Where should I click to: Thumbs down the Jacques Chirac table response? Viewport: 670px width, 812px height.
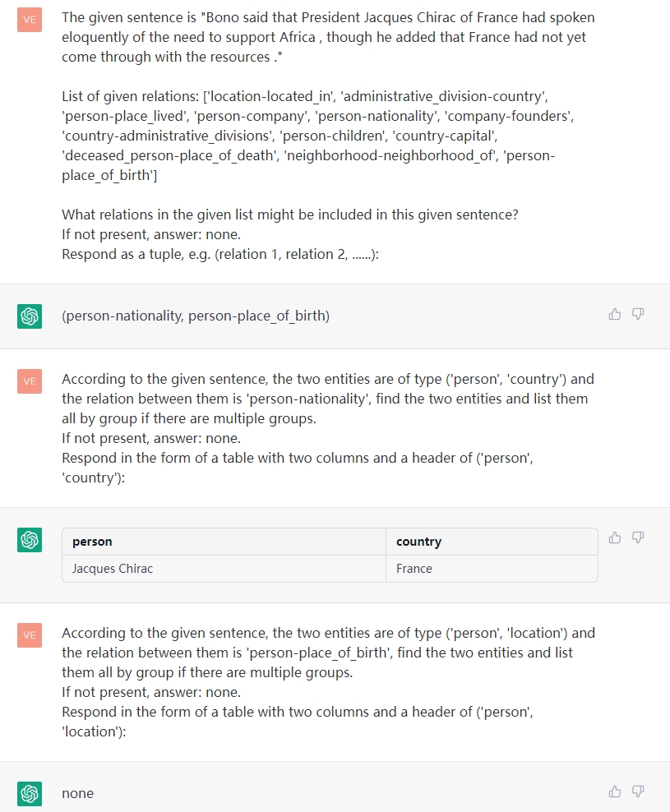coord(638,537)
